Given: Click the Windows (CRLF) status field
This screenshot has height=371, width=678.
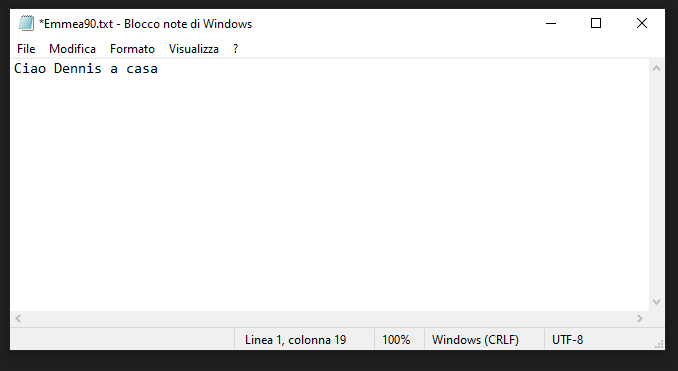Looking at the screenshot, I should point(475,340).
